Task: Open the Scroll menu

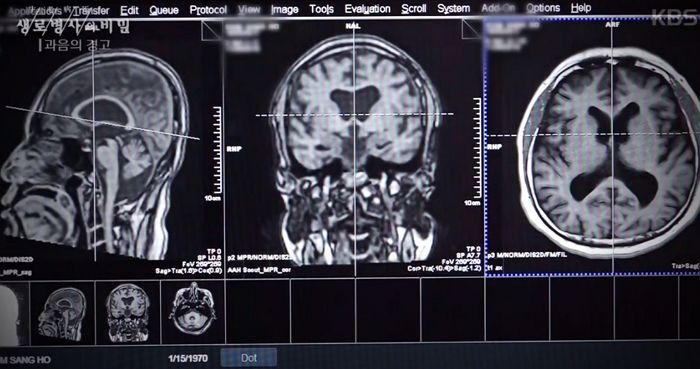Action: [x=413, y=9]
